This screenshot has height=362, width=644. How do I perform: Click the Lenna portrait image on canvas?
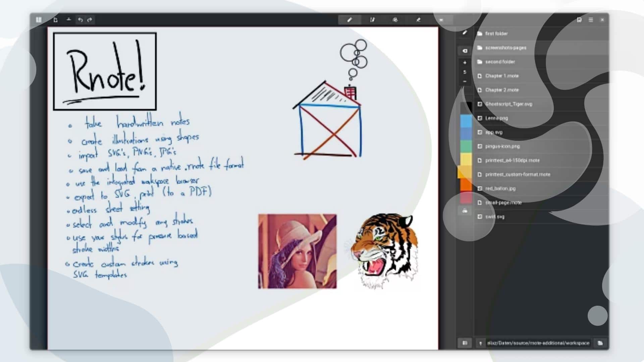297,251
